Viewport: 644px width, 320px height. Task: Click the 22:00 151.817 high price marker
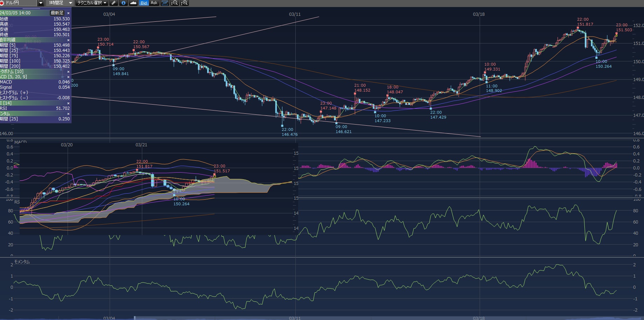pyautogui.click(x=578, y=27)
